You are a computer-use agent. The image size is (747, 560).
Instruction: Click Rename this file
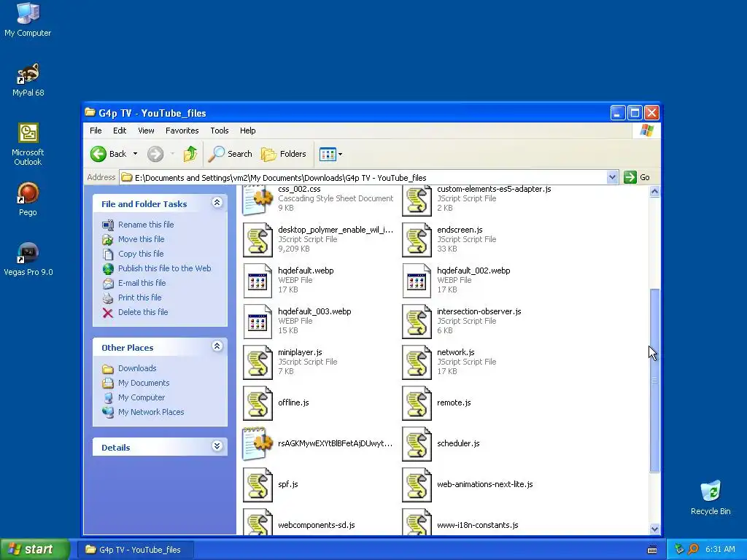pyautogui.click(x=146, y=225)
